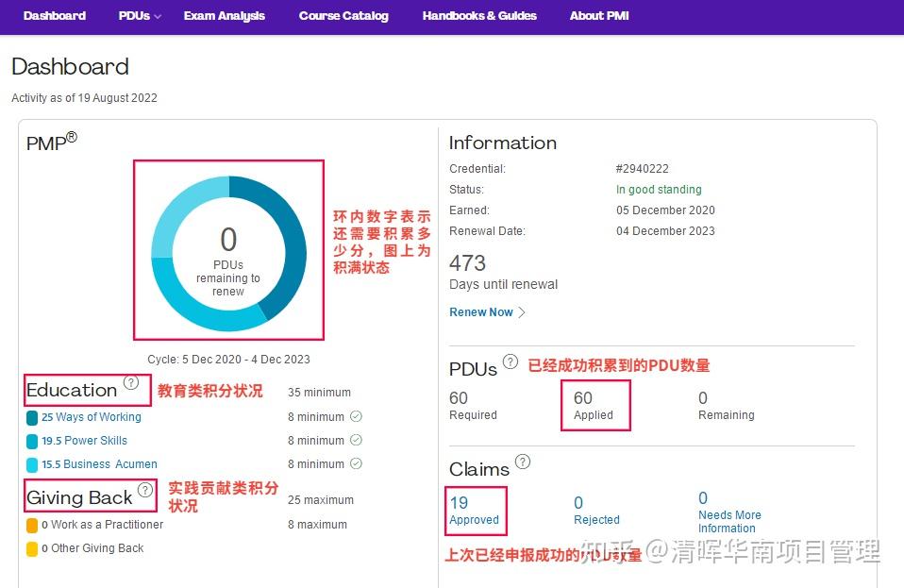Click the Giving Back help icon

pos(144,489)
